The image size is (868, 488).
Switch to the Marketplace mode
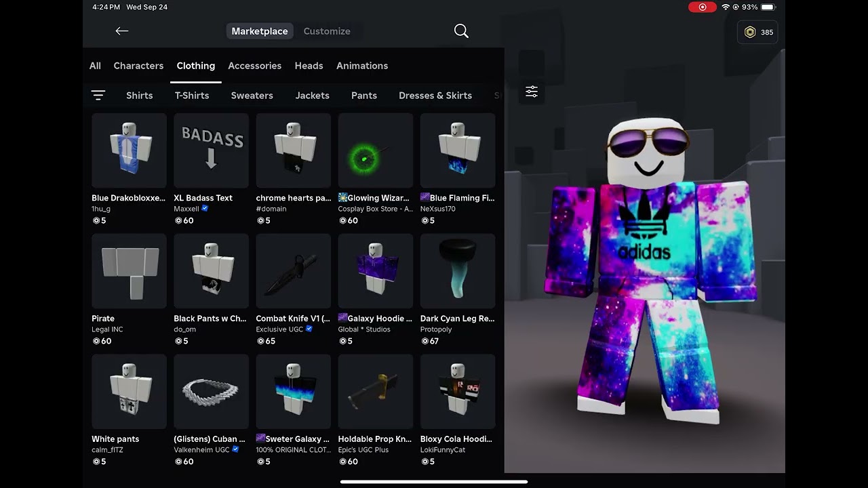[x=260, y=31]
